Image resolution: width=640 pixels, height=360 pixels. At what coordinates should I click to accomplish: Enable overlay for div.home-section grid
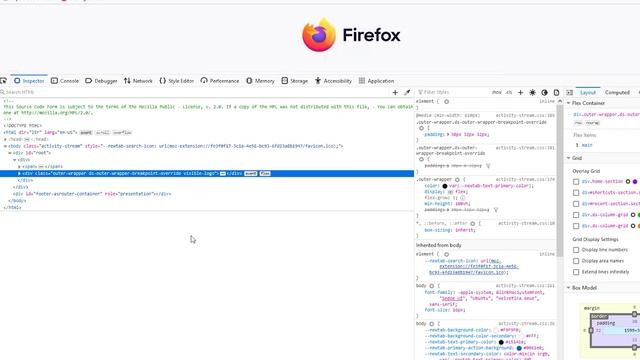point(576,182)
